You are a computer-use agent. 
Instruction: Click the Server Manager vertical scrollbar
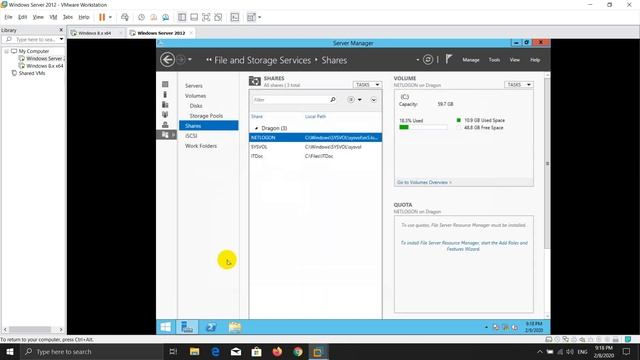pyautogui.click(x=547, y=163)
